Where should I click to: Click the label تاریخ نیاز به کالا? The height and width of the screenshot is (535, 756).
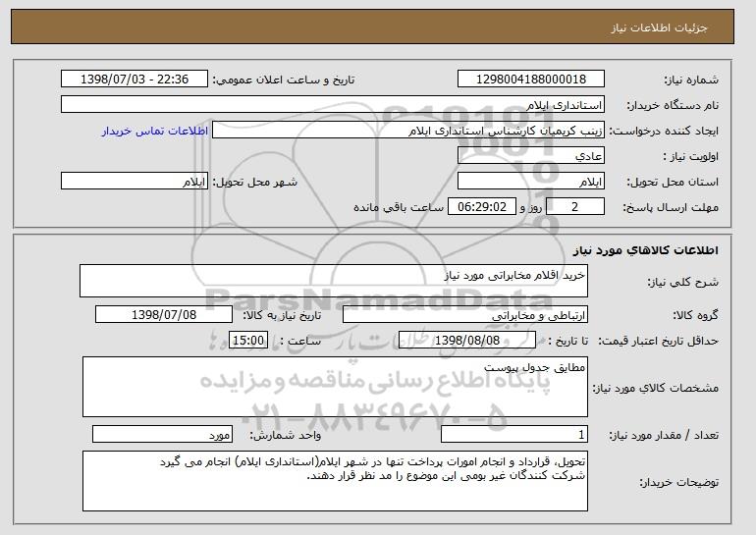pyautogui.click(x=282, y=315)
